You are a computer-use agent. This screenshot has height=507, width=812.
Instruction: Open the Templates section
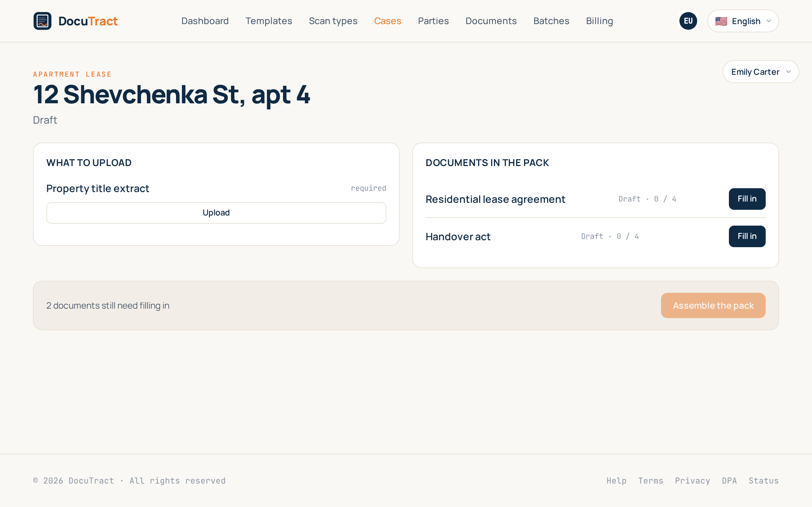(x=268, y=21)
